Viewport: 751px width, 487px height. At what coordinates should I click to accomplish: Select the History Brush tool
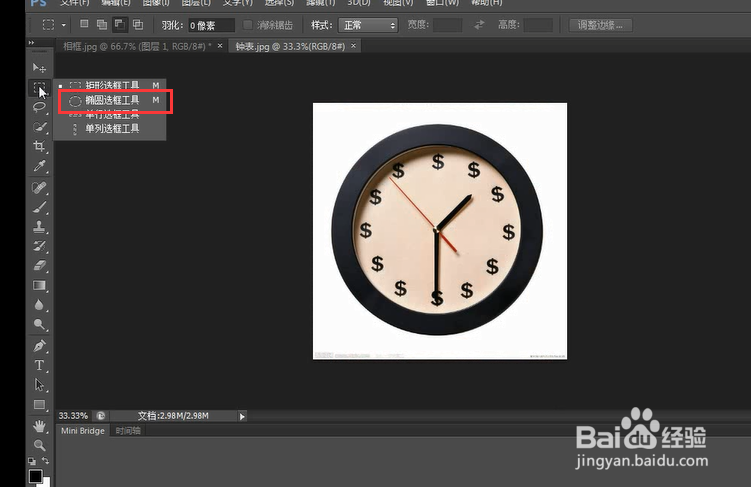[39, 246]
